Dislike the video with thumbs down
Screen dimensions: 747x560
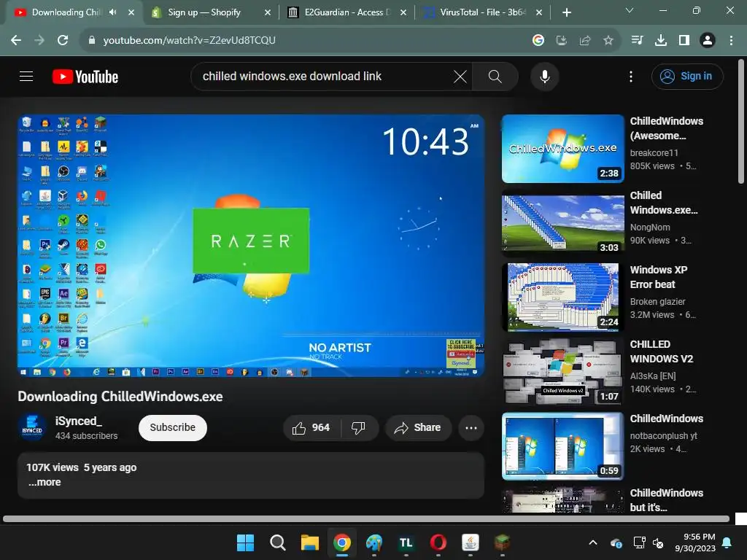click(x=358, y=427)
